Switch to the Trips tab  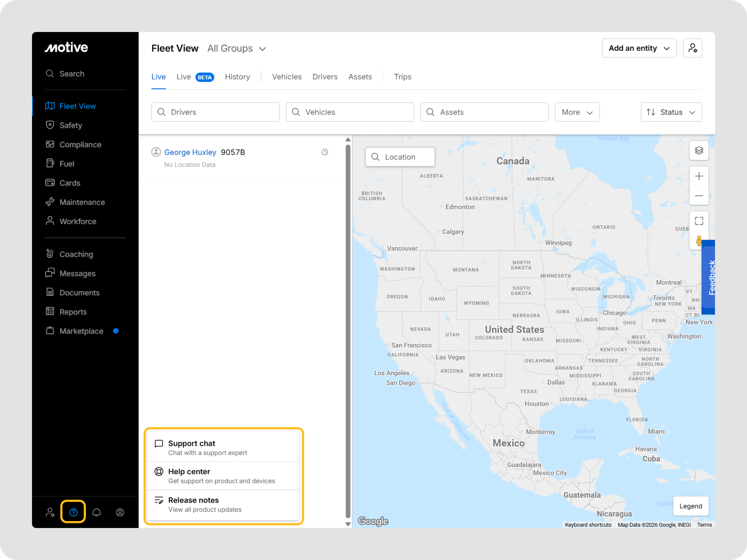(x=403, y=77)
